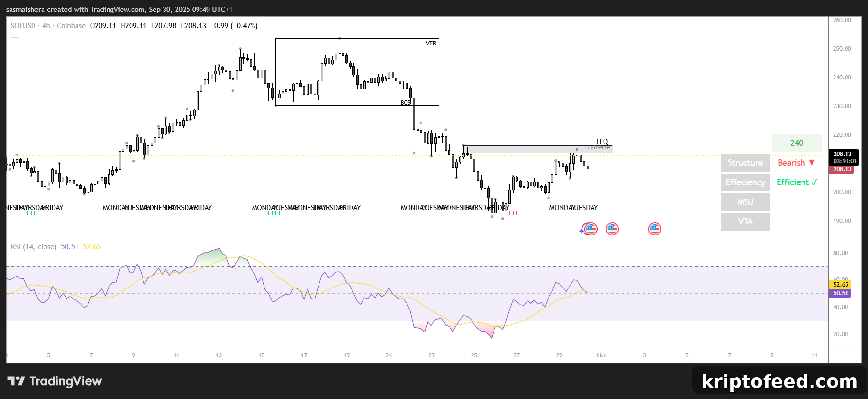Click the low value L207.98

[x=164, y=26]
